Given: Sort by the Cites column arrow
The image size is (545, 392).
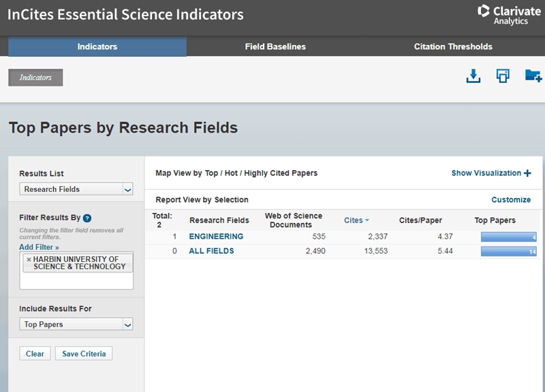Looking at the screenshot, I should point(367,220).
